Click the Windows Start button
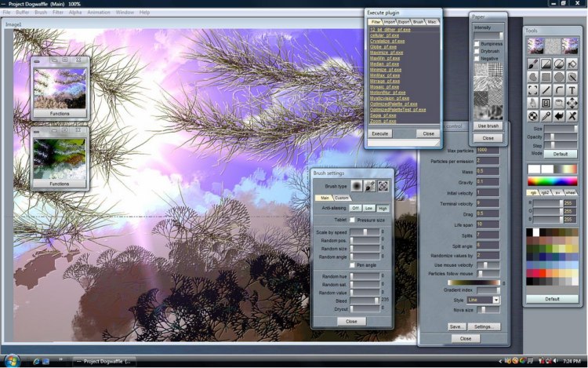This screenshot has width=588, height=368. click(x=9, y=360)
